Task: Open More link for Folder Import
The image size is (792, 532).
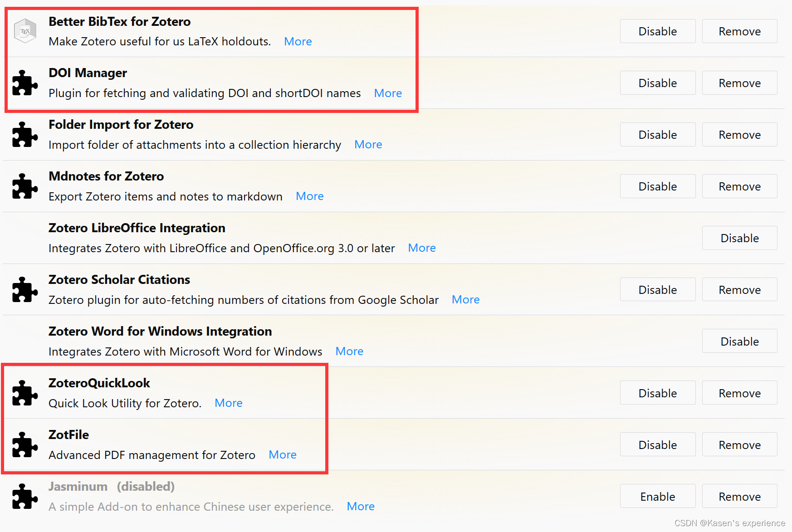Action: (x=368, y=144)
